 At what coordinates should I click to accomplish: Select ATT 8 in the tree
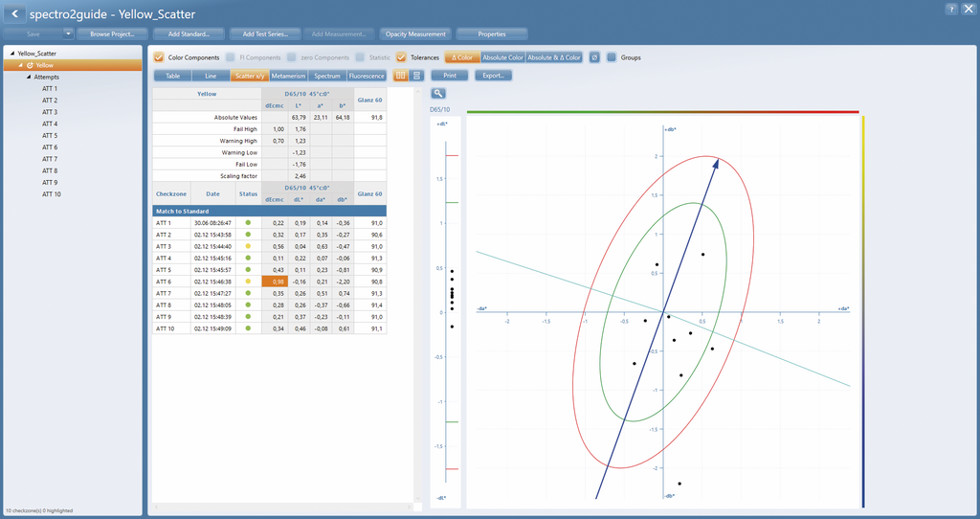(50, 170)
